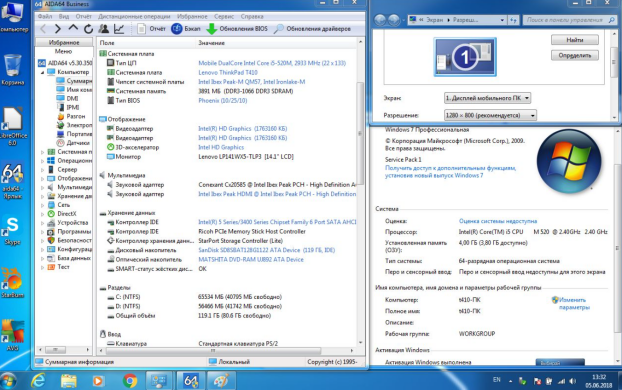Expand the Сеть tree node
The image size is (622, 390).
(43, 205)
